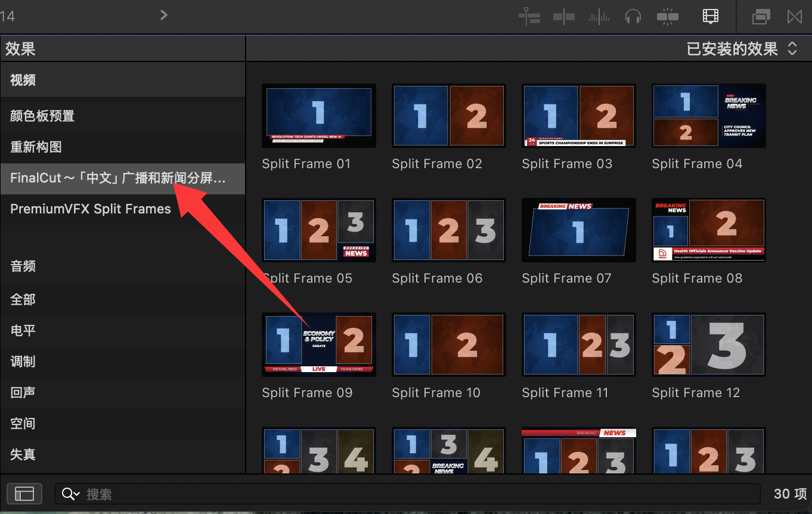Click the timeline index layout icon
The height and width of the screenshot is (514, 812).
529,17
